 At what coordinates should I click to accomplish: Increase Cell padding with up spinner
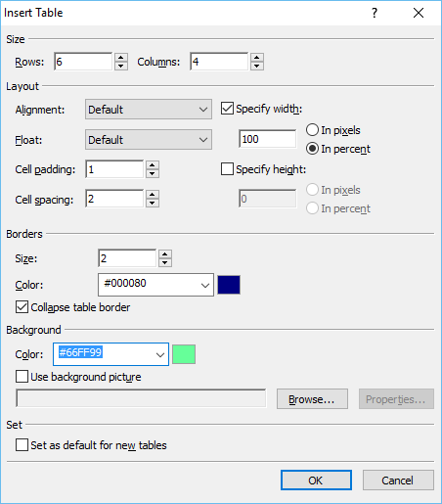point(153,165)
